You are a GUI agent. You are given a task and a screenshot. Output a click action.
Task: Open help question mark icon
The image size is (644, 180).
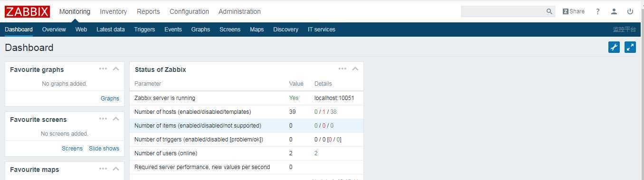(598, 11)
